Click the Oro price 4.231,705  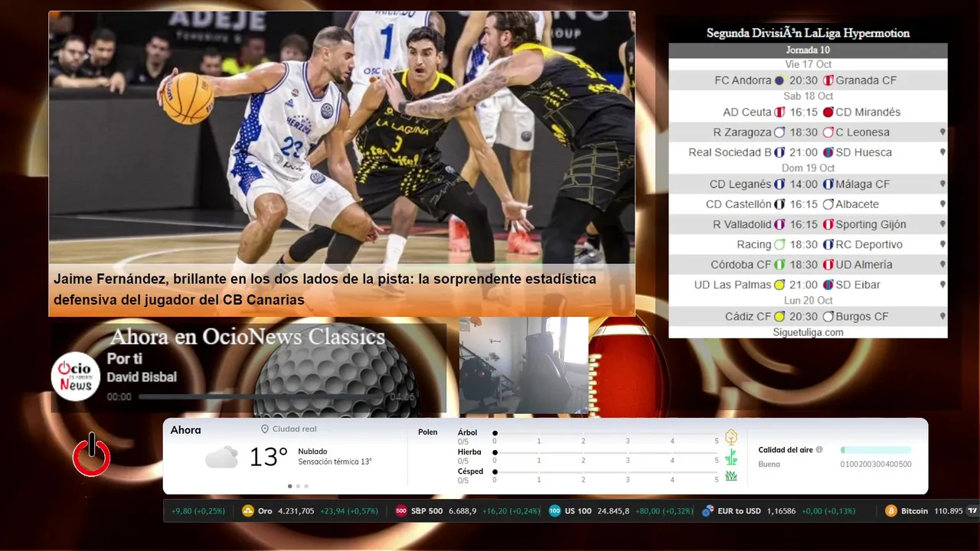pyautogui.click(x=296, y=511)
